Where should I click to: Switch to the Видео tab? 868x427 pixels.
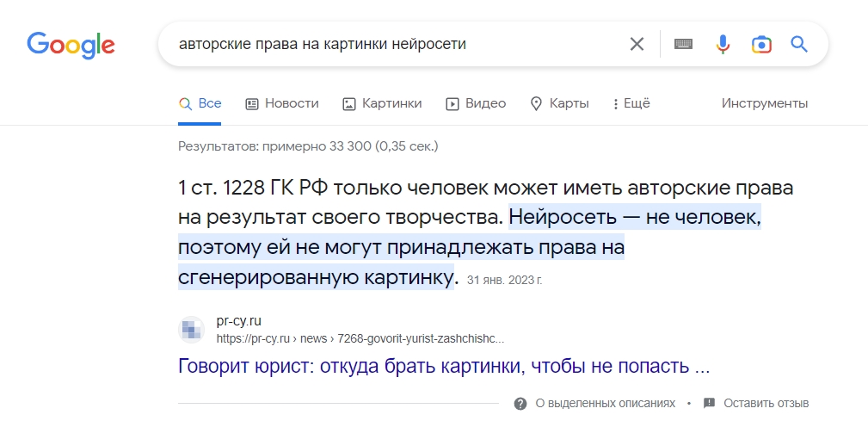[x=476, y=103]
